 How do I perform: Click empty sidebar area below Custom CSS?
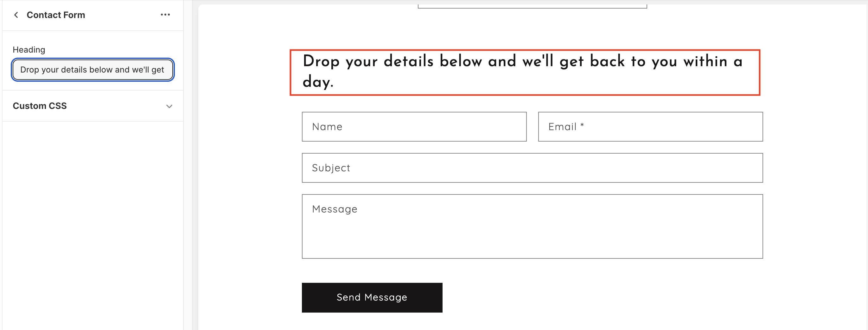pos(93,219)
